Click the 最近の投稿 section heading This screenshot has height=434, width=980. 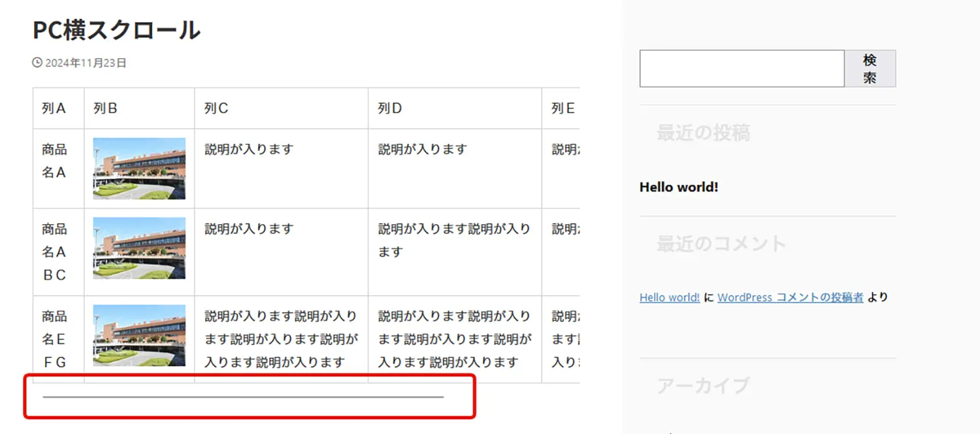(704, 133)
